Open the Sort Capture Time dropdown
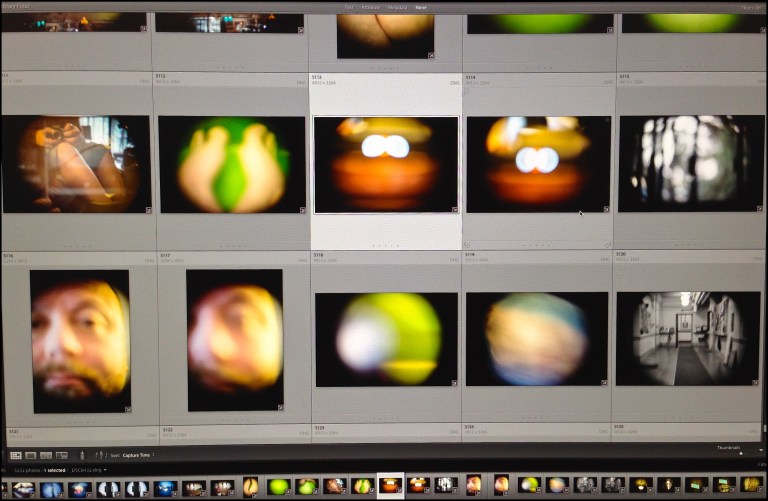768x501 pixels. (x=134, y=455)
